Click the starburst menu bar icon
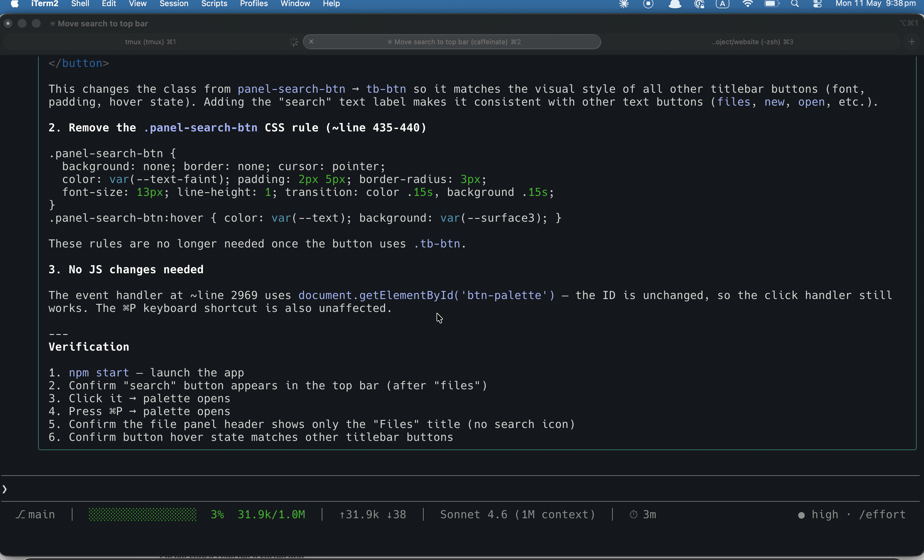Viewport: 924px width, 560px height. click(624, 4)
